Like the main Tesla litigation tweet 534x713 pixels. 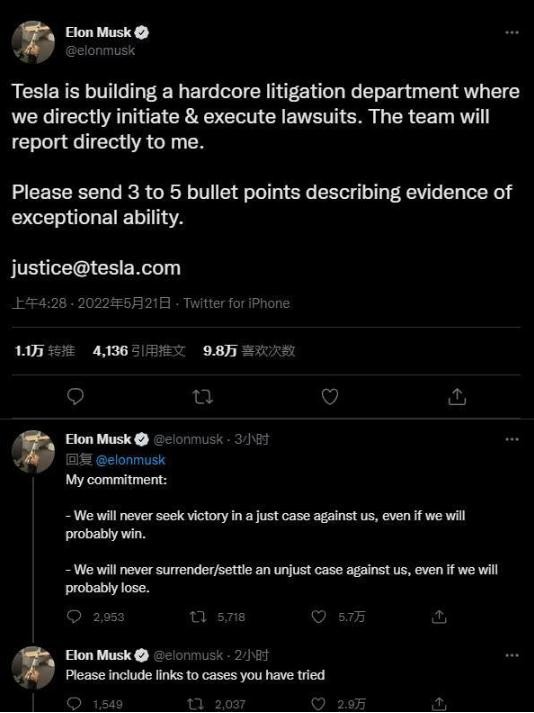pyautogui.click(x=330, y=397)
